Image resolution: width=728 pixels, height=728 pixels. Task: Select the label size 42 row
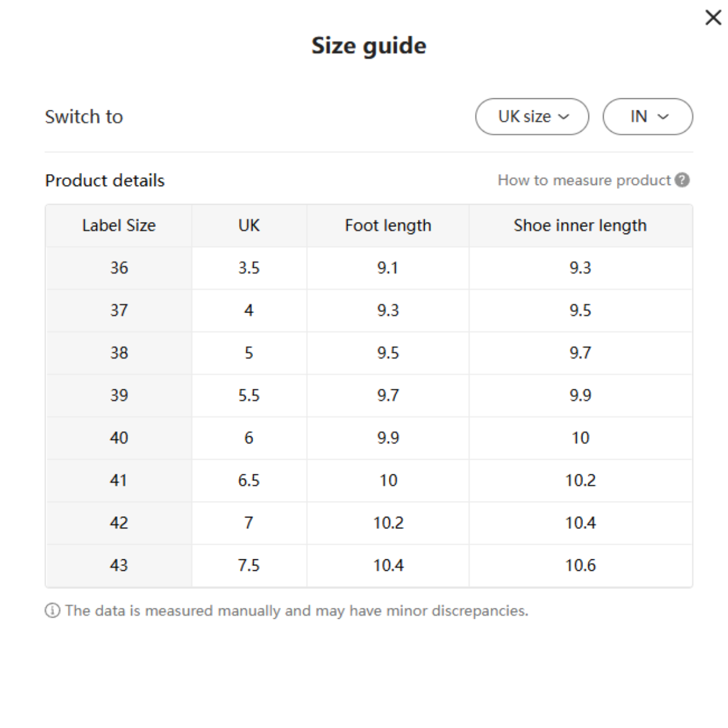[x=119, y=523]
